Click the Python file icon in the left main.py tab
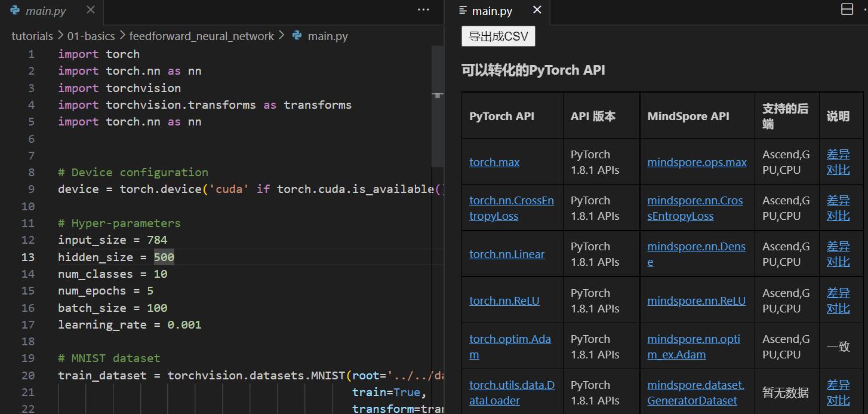868x414 pixels. tap(15, 10)
